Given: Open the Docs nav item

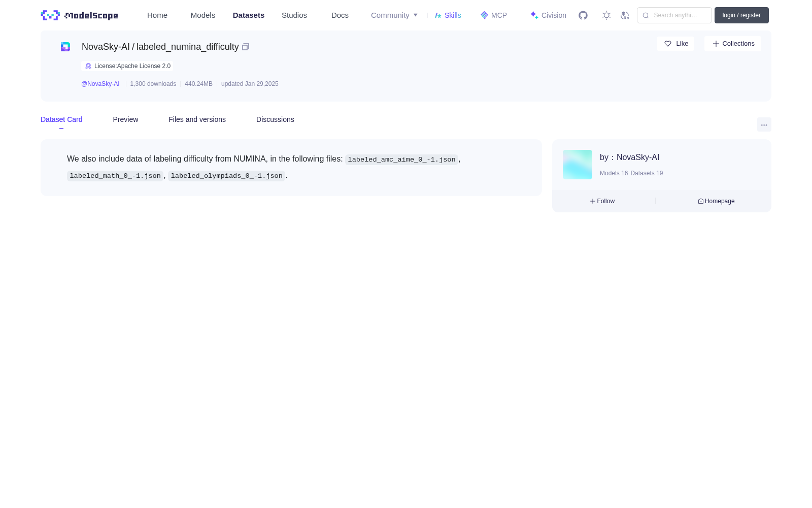Looking at the screenshot, I should (x=340, y=15).
